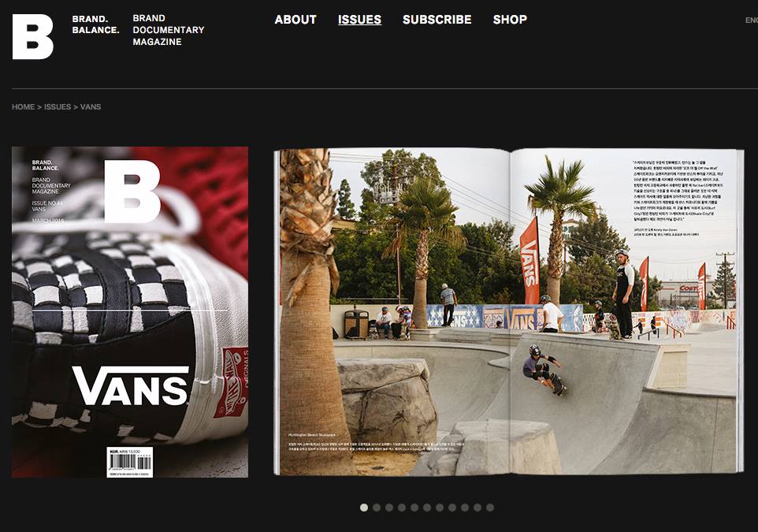Click the skatepark magazine spread image

click(x=509, y=312)
